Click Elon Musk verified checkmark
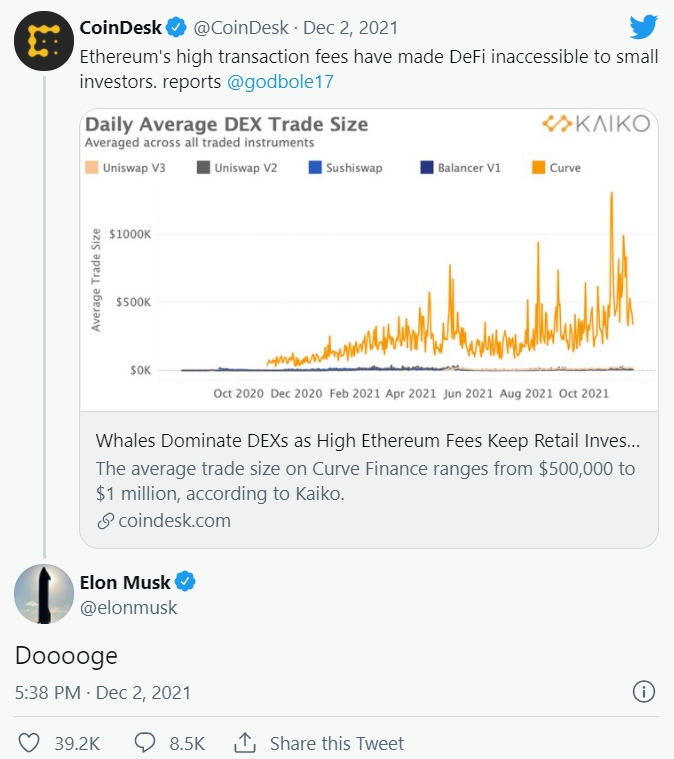Screen dimensions: 674x759 coord(185,581)
